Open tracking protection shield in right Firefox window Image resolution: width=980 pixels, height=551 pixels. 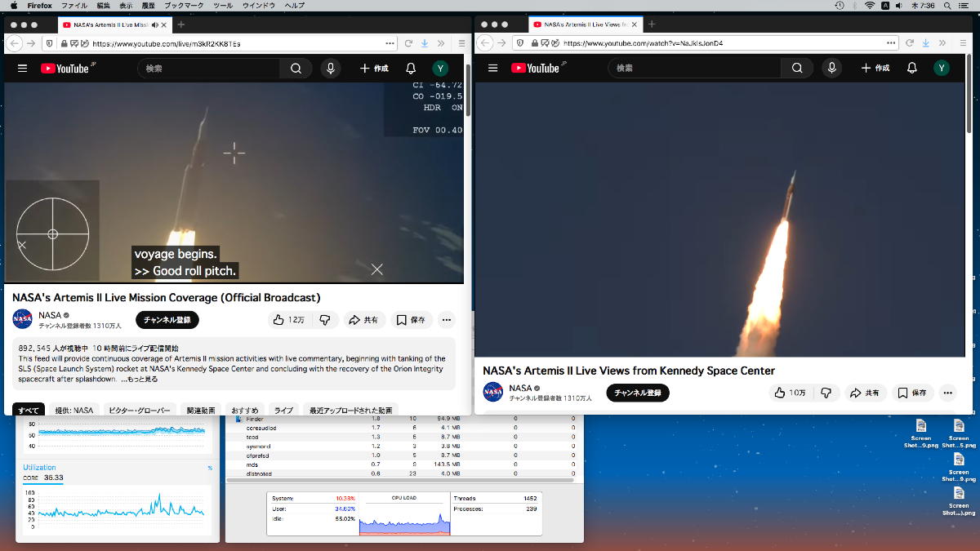point(519,43)
